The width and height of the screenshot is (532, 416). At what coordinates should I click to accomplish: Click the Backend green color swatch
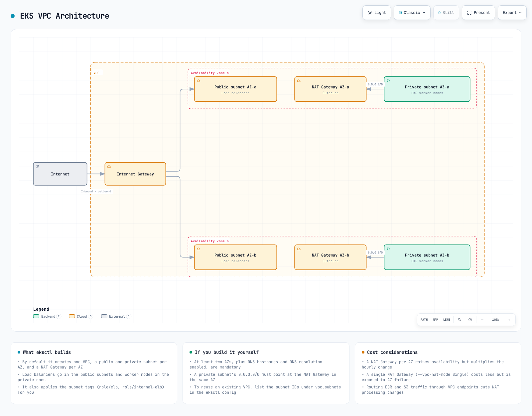[36, 316]
